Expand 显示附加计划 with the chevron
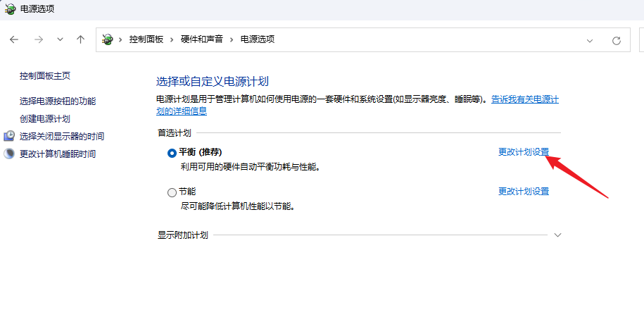This screenshot has width=644, height=317. 557,235
